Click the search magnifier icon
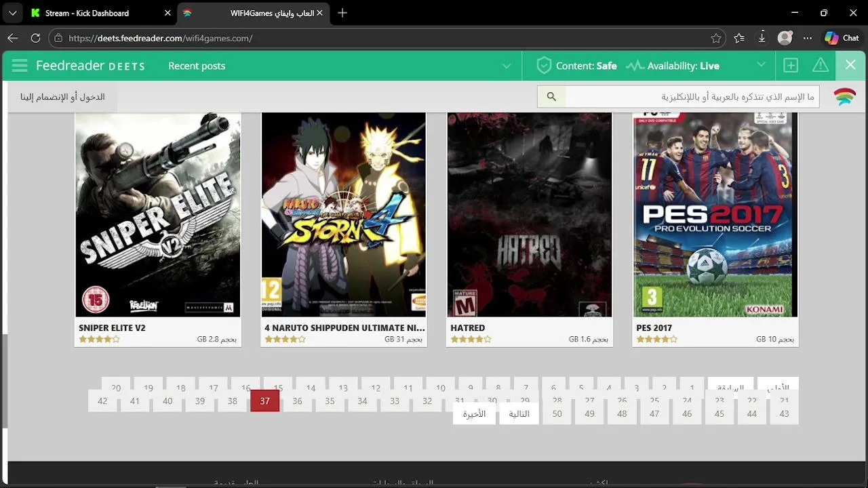868x488 pixels. pos(551,97)
